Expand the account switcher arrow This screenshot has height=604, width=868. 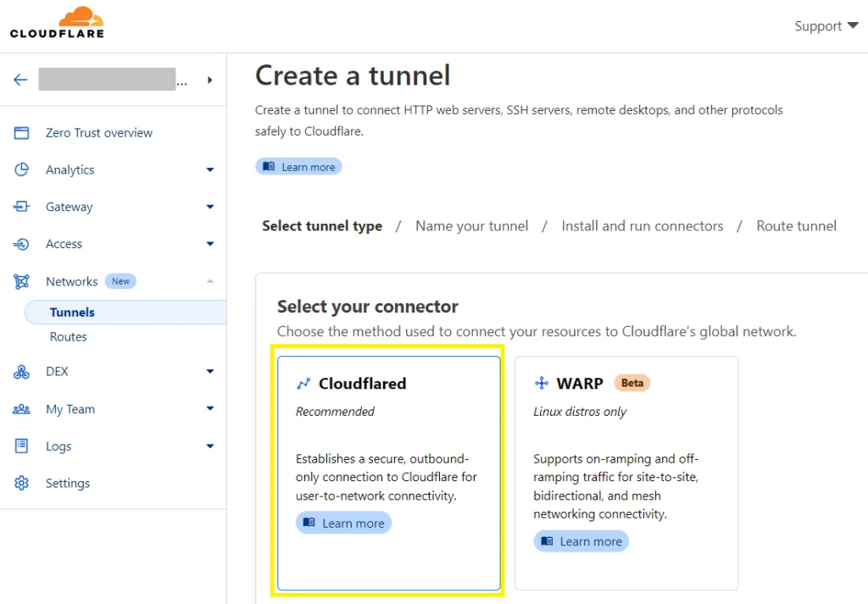click(210, 80)
